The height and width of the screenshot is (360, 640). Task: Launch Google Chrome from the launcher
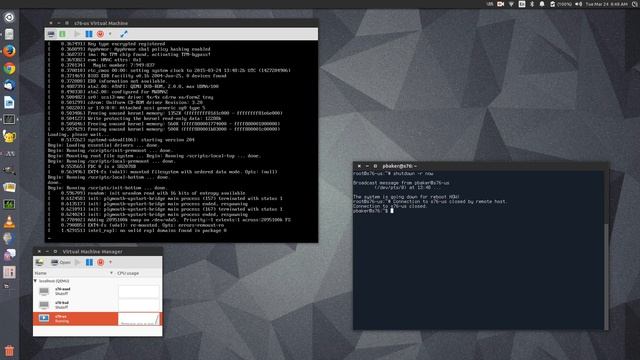click(x=9, y=68)
